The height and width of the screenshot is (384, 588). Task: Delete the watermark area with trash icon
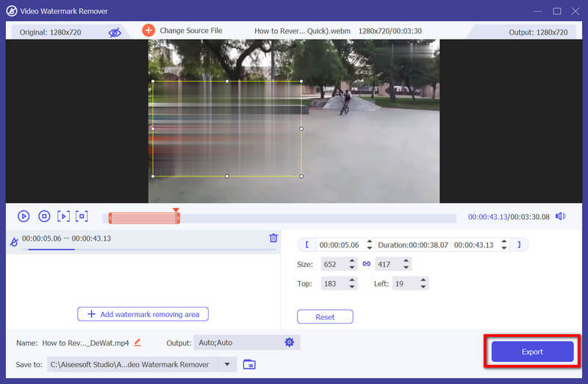coord(273,238)
